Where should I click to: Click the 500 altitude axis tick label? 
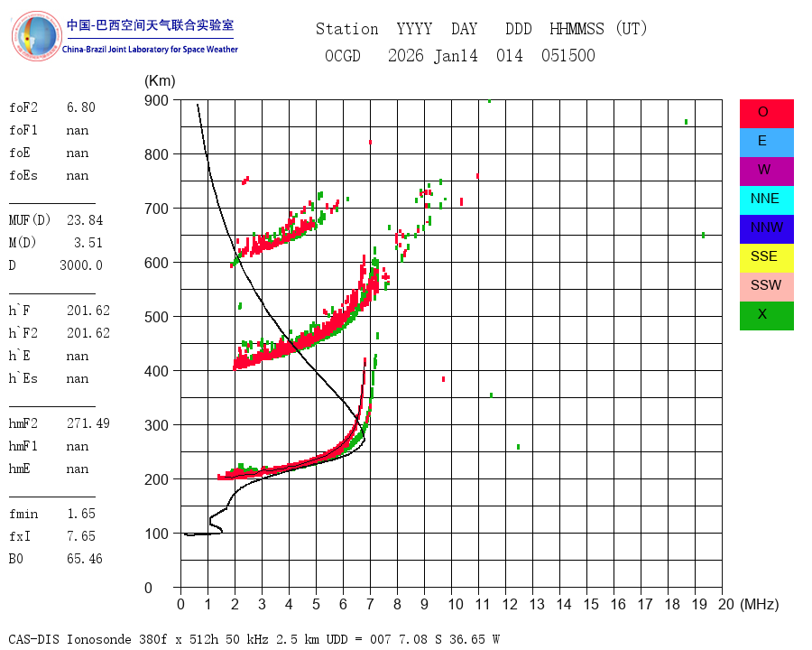tap(156, 317)
